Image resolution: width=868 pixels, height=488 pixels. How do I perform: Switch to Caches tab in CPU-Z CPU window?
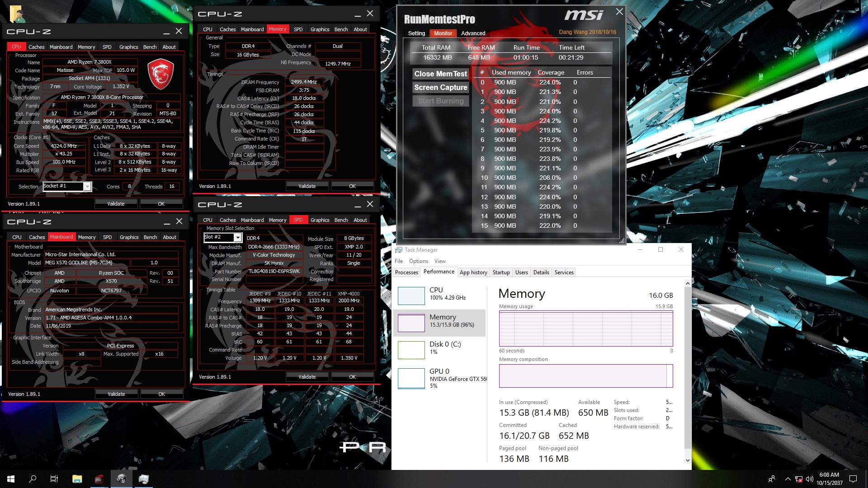pyautogui.click(x=36, y=47)
